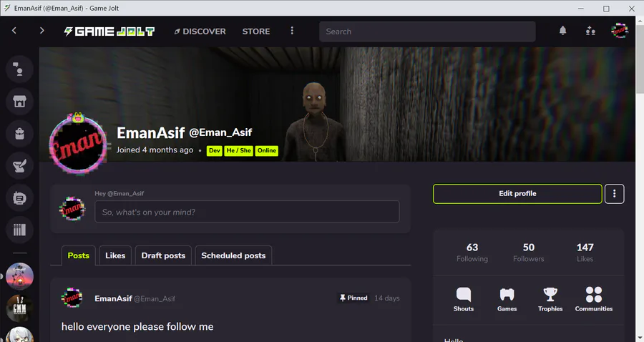
Task: Open the storefront icon in the sidebar
Action: tap(19, 102)
